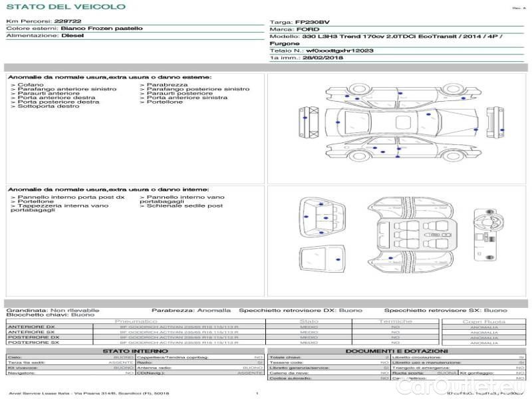This screenshot has height=399, width=532.
Task: Select the ANTERIORE SX tyre row
Action: pos(222,332)
